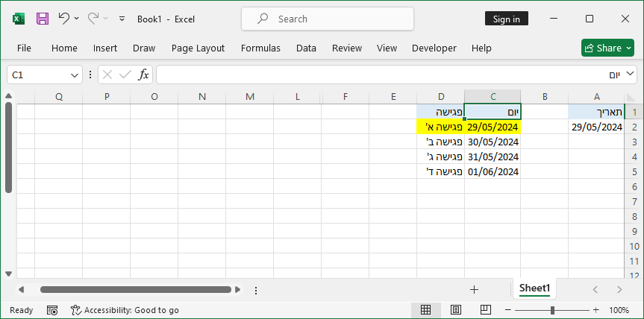This screenshot has height=319, width=644.
Task: Switch to Normal view
Action: click(426, 310)
